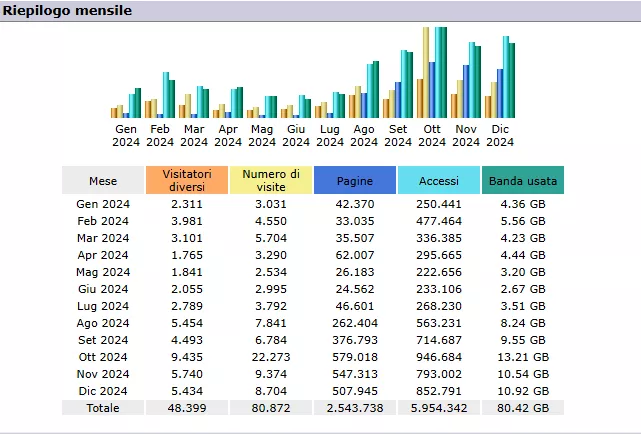Click the tallest yellow bar for Ott 2024
Image resolution: width=641 pixels, height=434 pixels.
426,72
